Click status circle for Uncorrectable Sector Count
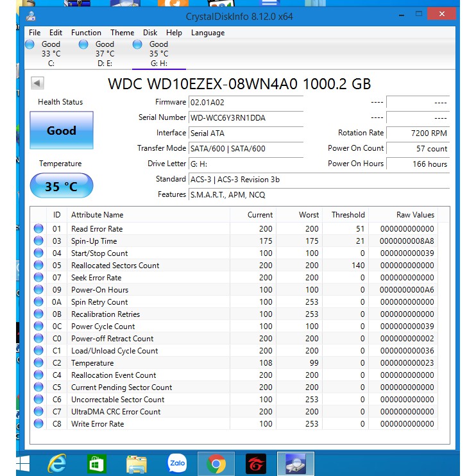476x476 pixels. click(38, 399)
